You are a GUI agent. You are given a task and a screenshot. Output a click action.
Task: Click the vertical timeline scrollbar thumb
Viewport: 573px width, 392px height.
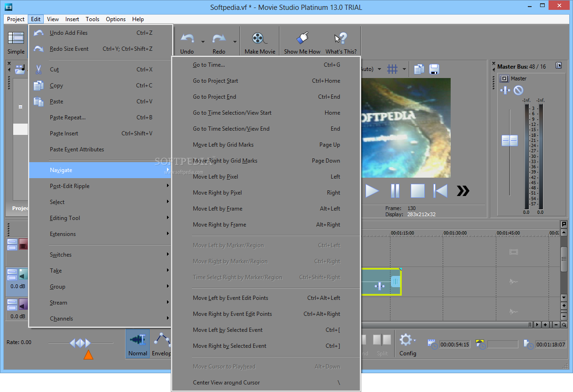point(564,259)
